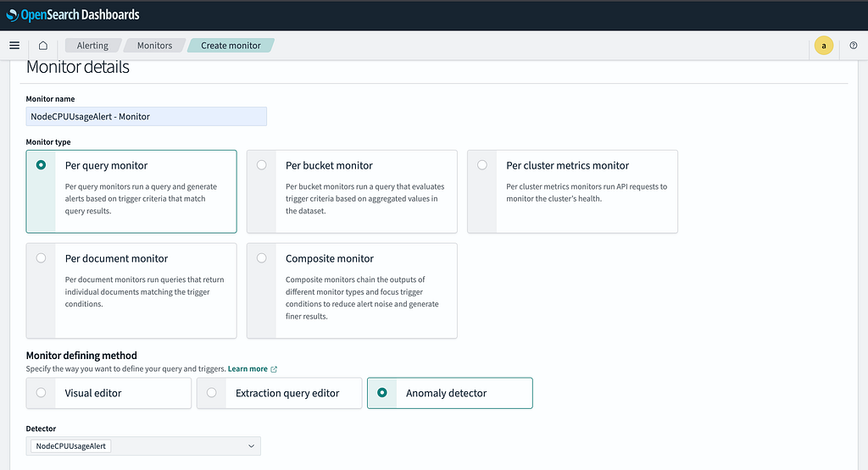Click the Monitor defining method heading
The image size is (868, 470).
tap(81, 356)
